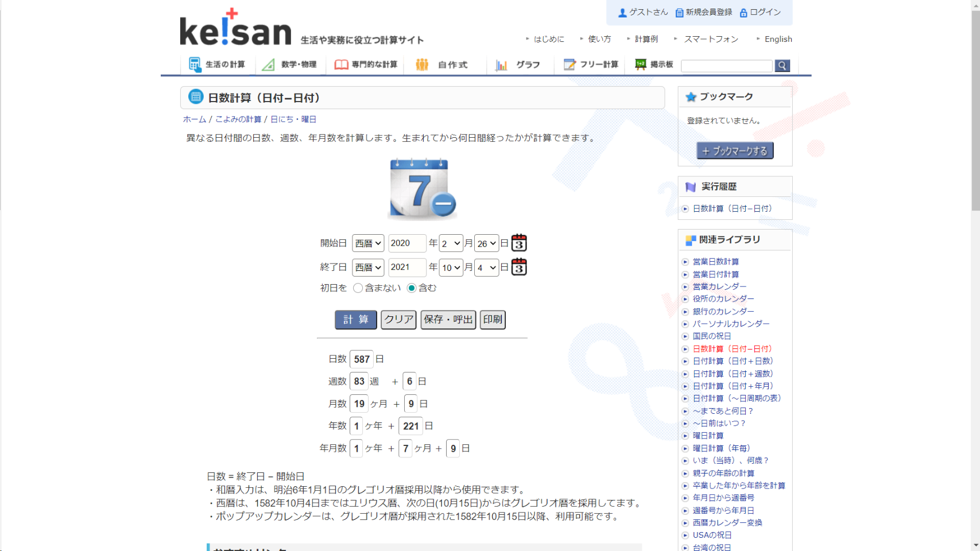
Task: Select the 含む radio button
Action: [x=412, y=288]
